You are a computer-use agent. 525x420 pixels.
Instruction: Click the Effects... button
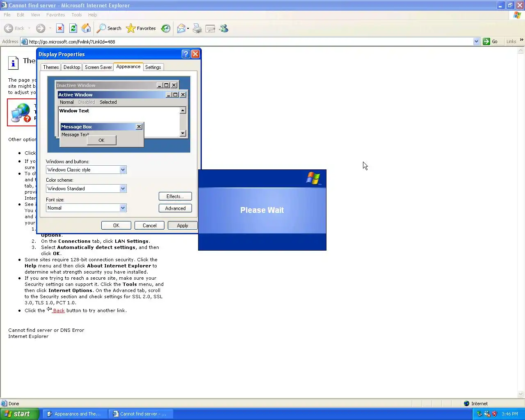175,196
